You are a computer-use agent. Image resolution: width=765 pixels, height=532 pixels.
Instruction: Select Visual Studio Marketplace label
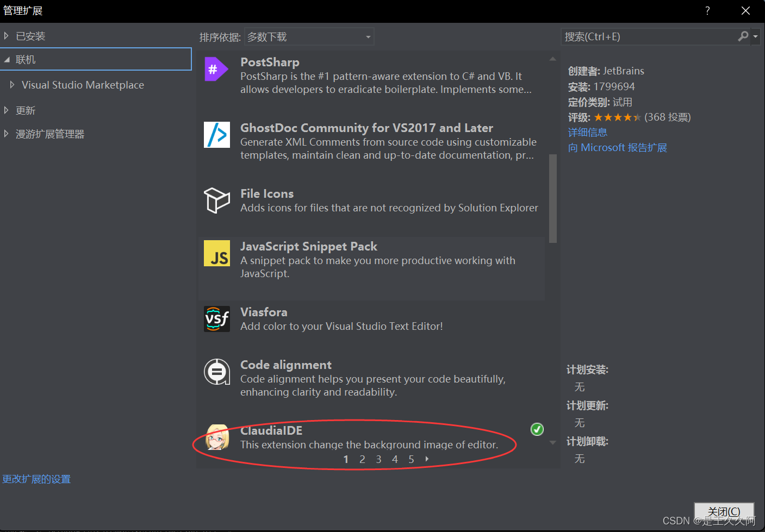tap(83, 85)
